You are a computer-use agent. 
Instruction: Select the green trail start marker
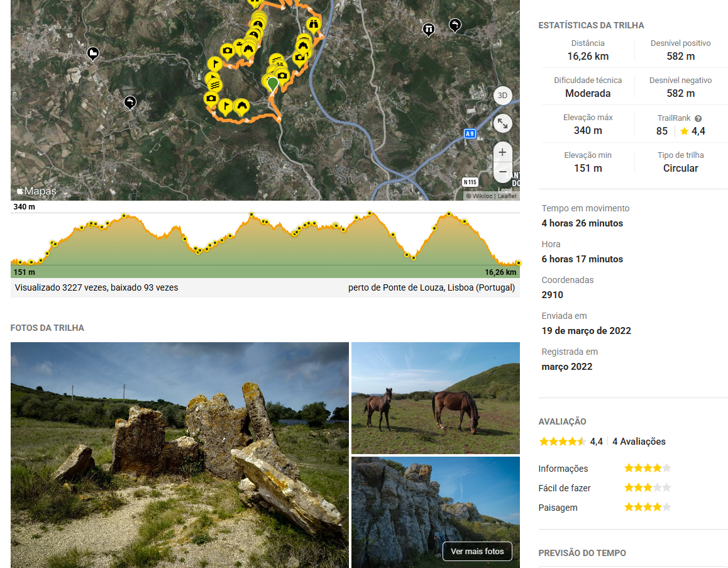(x=272, y=84)
